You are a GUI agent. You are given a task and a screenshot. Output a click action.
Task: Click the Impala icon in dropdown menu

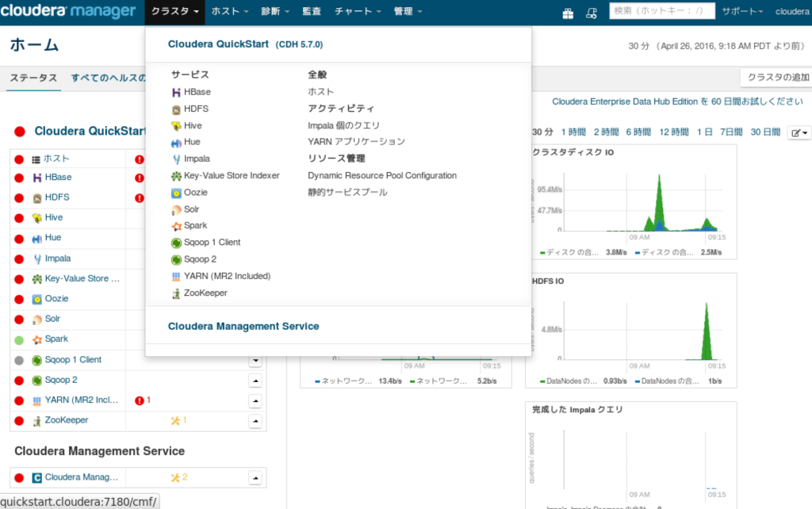pos(176,159)
